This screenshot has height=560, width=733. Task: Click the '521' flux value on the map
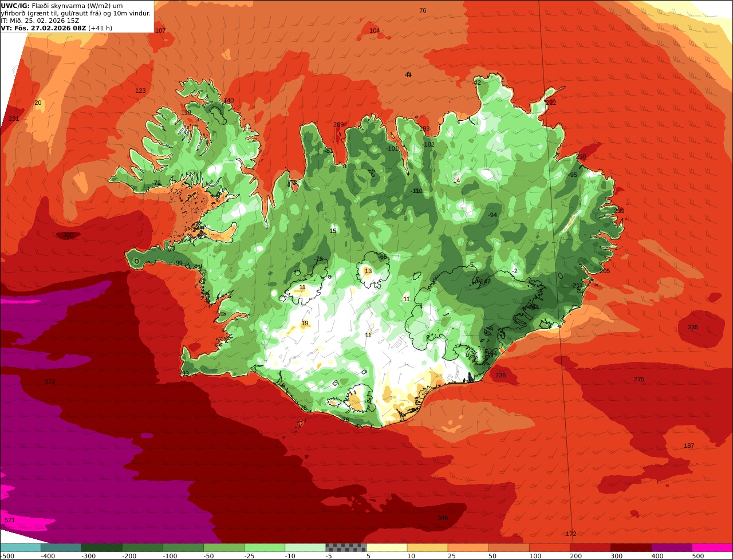[10, 520]
